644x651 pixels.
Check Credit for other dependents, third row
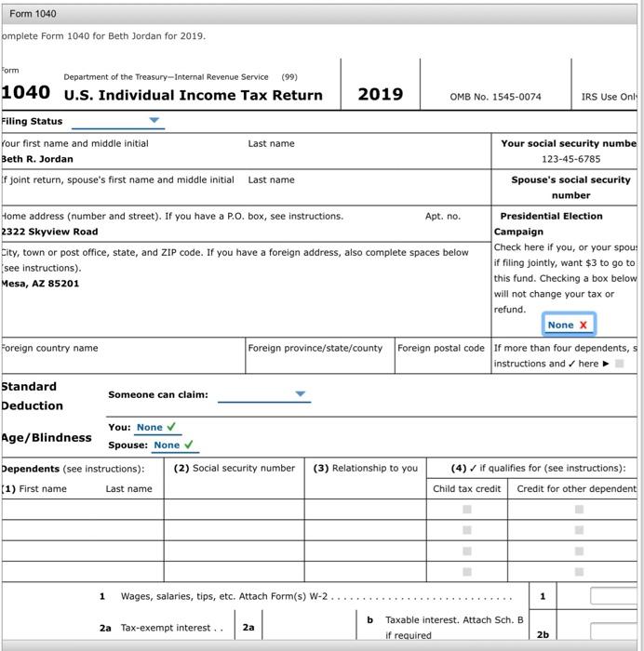(x=579, y=551)
